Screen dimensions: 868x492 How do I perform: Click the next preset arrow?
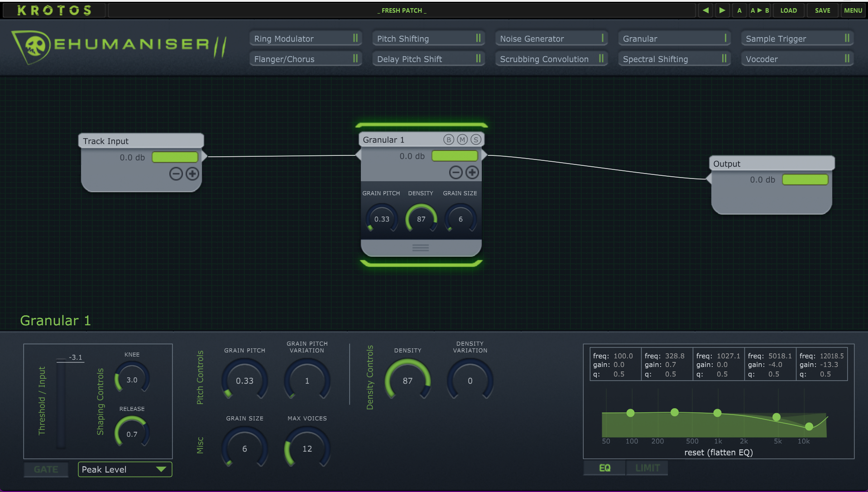[x=722, y=10]
